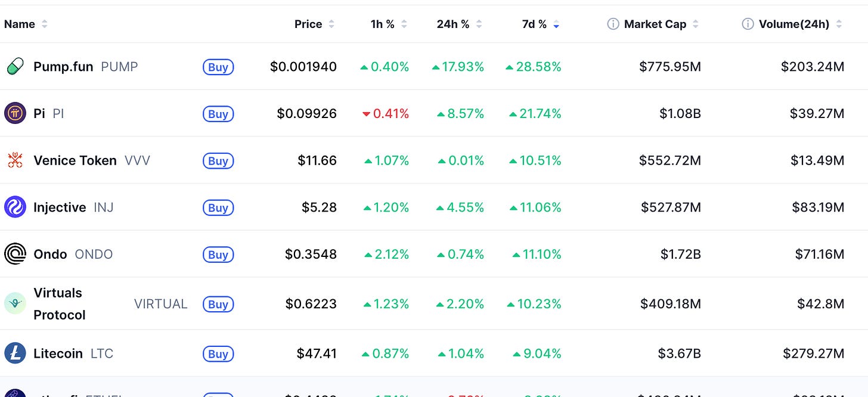Click the Pi coin logo
The image size is (868, 397).
click(x=15, y=113)
